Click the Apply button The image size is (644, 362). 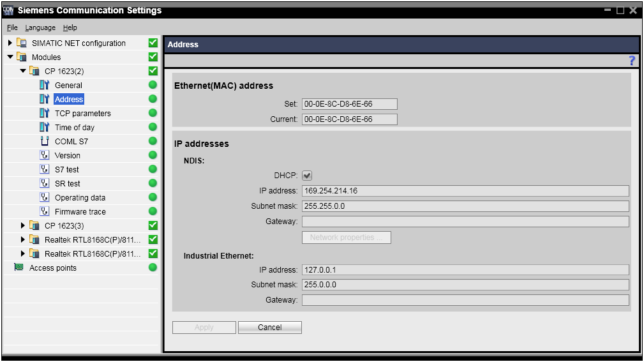pyautogui.click(x=204, y=328)
